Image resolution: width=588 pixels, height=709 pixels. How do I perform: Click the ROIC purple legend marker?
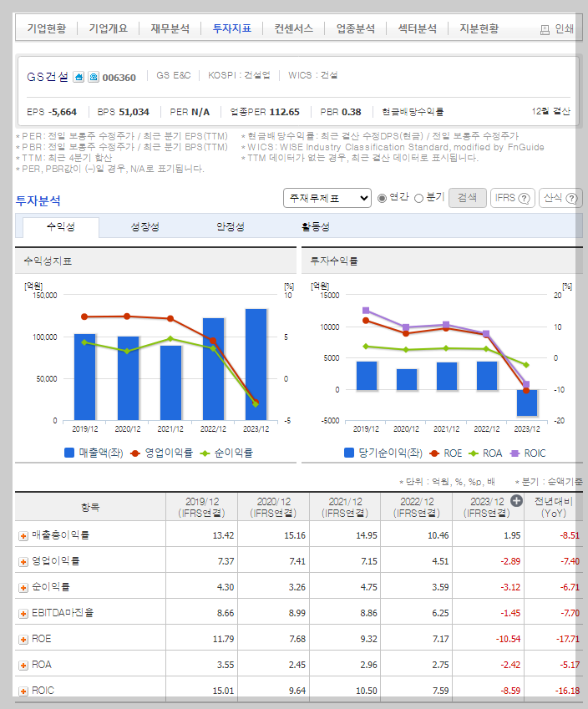(x=514, y=453)
